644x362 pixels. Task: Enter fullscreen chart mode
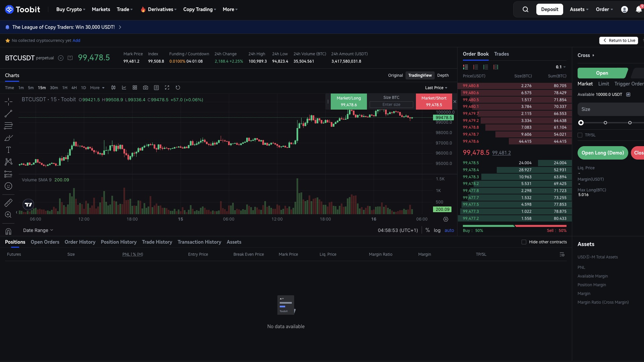[167, 87]
